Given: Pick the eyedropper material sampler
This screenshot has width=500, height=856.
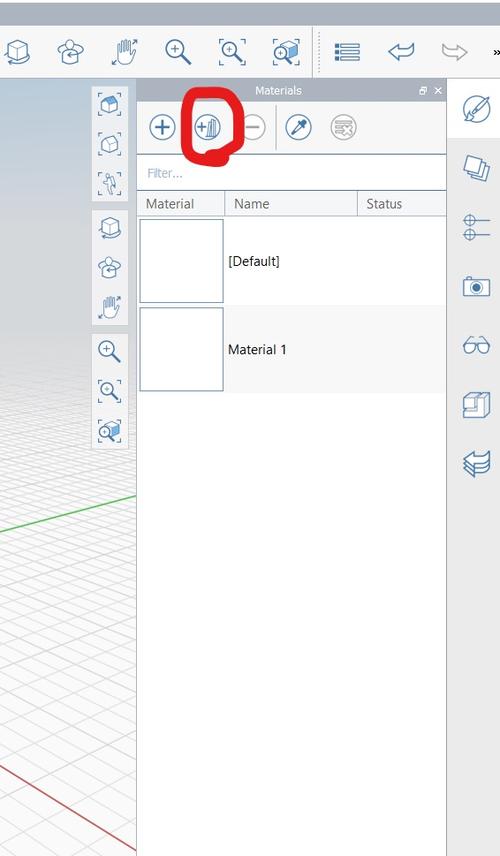Looking at the screenshot, I should click(299, 128).
